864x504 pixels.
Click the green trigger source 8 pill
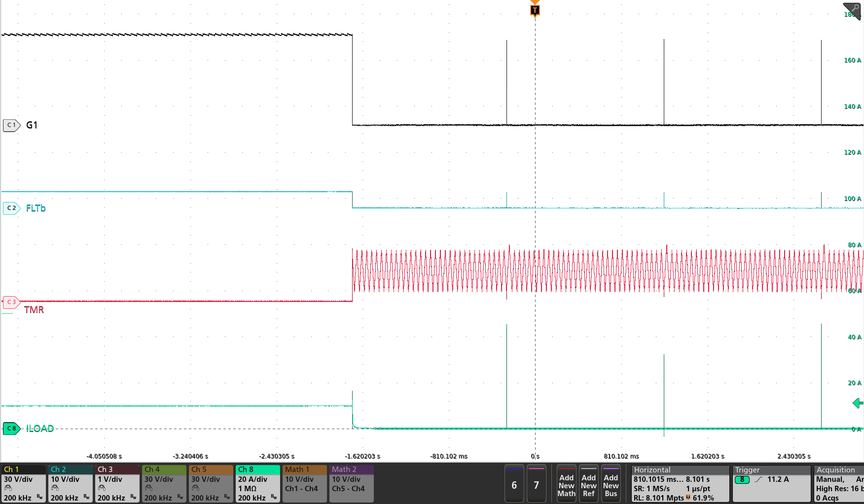pyautogui.click(x=742, y=479)
